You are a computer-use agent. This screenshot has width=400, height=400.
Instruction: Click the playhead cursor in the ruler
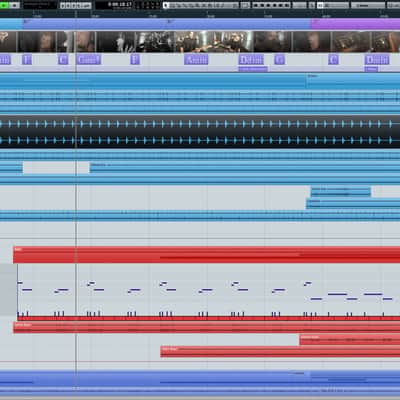click(x=76, y=15)
